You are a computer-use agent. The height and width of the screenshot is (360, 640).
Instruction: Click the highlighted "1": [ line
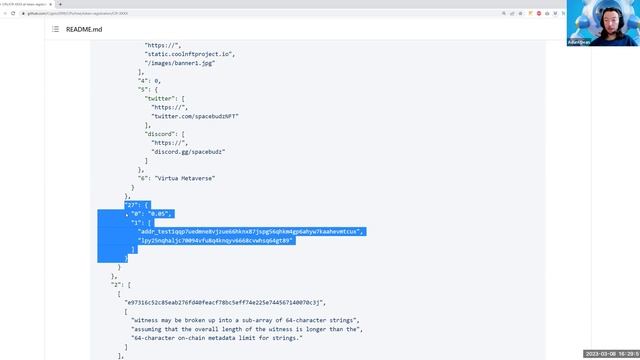click(142, 223)
